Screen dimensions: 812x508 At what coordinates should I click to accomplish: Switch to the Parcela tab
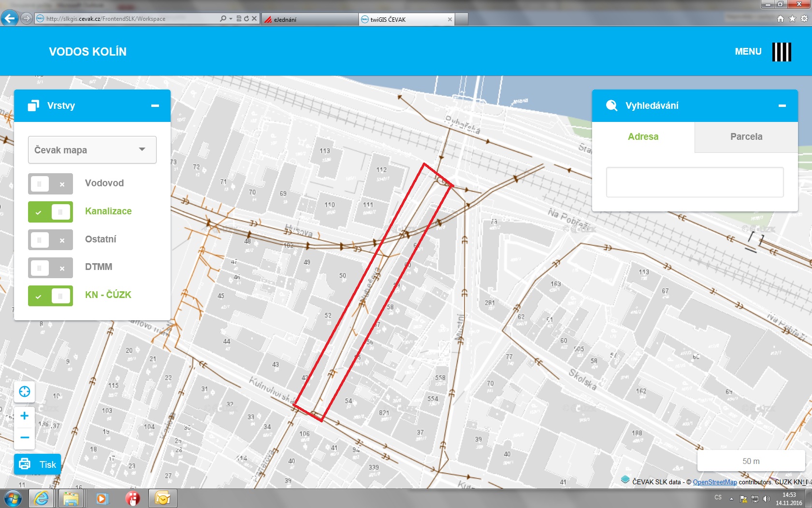point(746,137)
